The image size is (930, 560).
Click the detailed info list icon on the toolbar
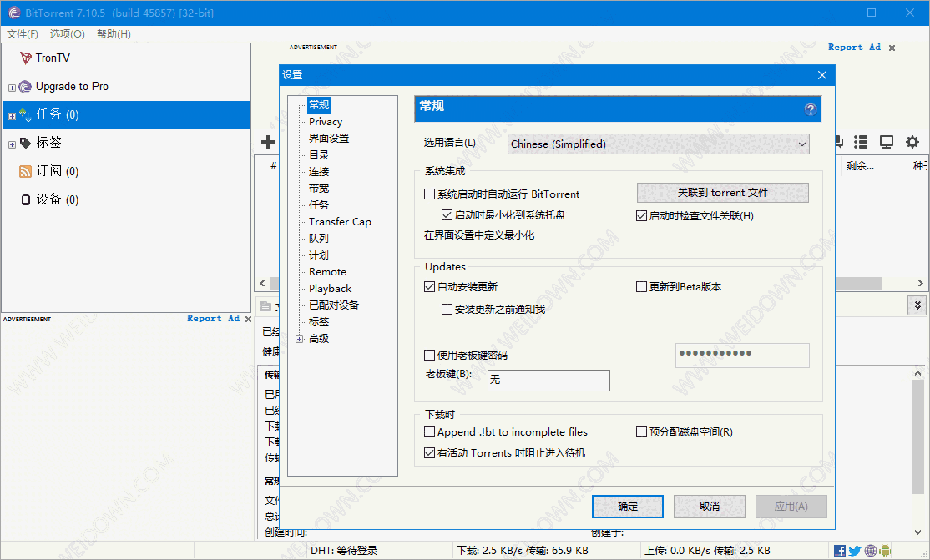click(x=861, y=142)
